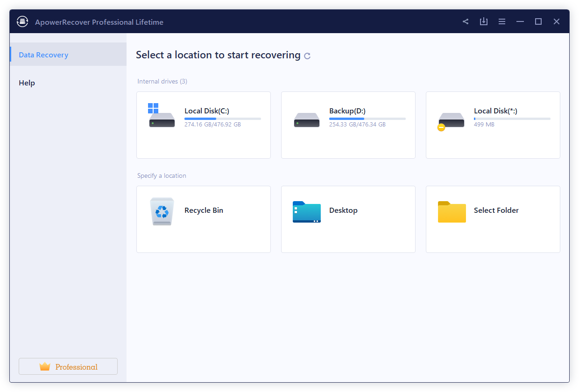Click the Desktop folder icon
This screenshot has width=579, height=392.
[x=307, y=212]
